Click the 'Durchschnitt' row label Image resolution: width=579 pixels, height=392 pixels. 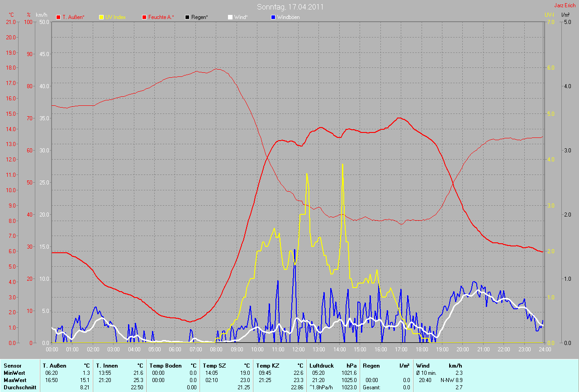pyautogui.click(x=20, y=387)
